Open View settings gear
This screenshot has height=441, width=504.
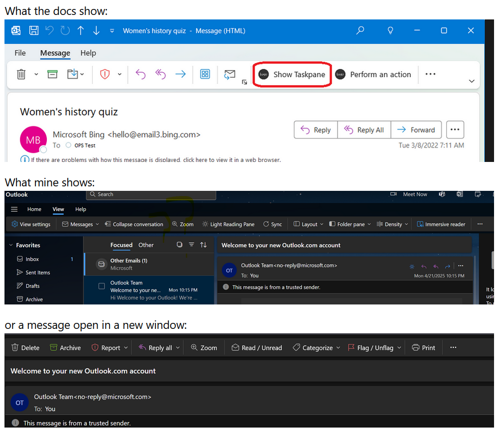(31, 224)
